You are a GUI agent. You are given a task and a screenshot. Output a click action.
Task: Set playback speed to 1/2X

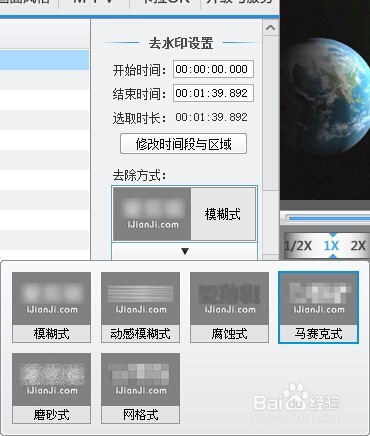coord(298,246)
